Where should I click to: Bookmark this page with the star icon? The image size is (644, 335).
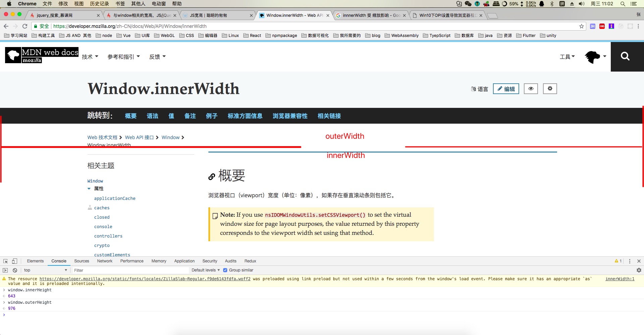click(x=581, y=26)
